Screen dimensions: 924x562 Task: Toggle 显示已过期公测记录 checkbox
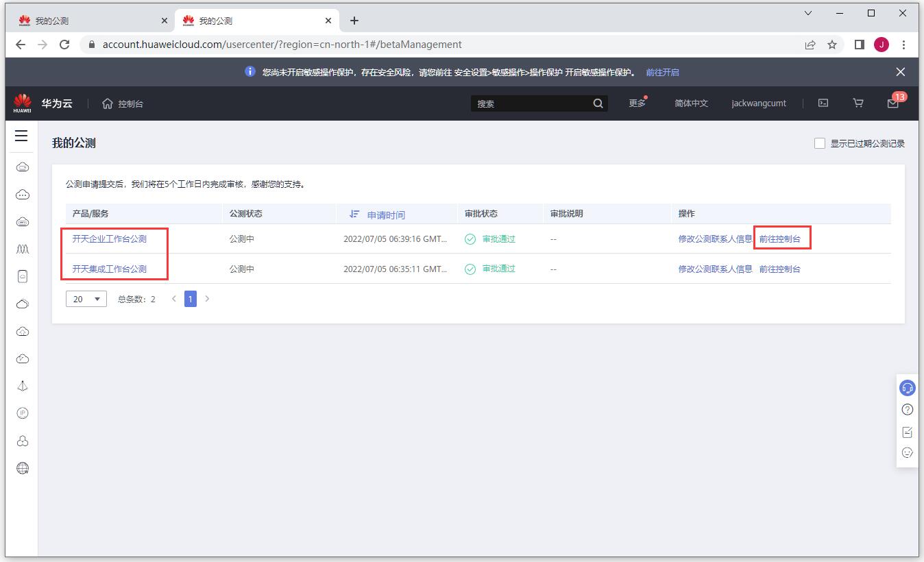click(820, 143)
